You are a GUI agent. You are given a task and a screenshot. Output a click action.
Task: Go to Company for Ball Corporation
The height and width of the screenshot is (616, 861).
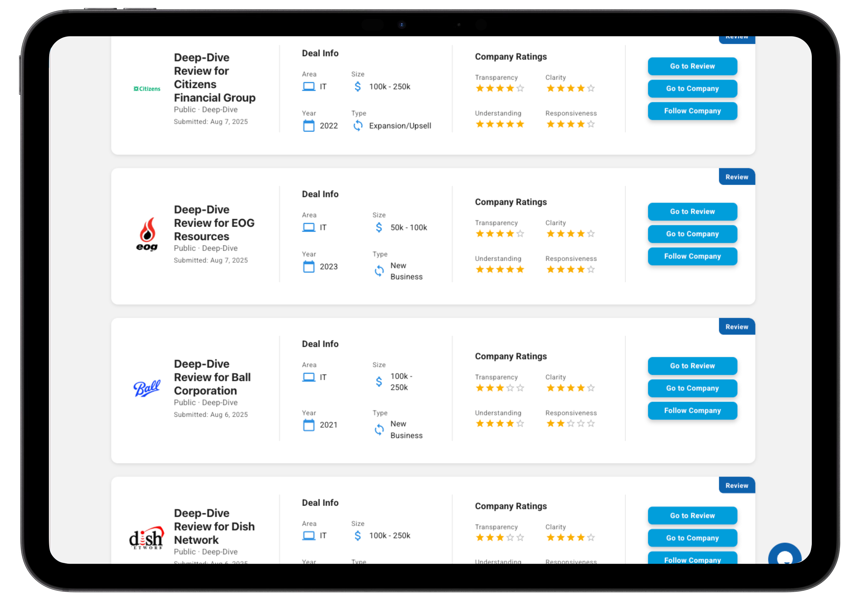(x=692, y=388)
